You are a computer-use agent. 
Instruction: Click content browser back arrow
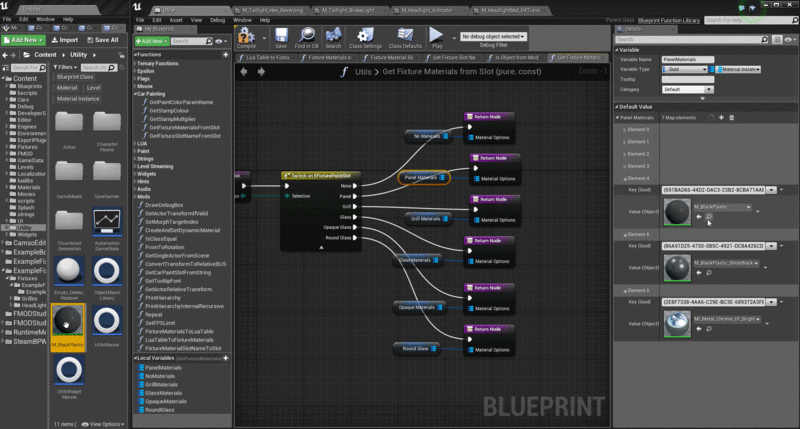[x=5, y=55]
